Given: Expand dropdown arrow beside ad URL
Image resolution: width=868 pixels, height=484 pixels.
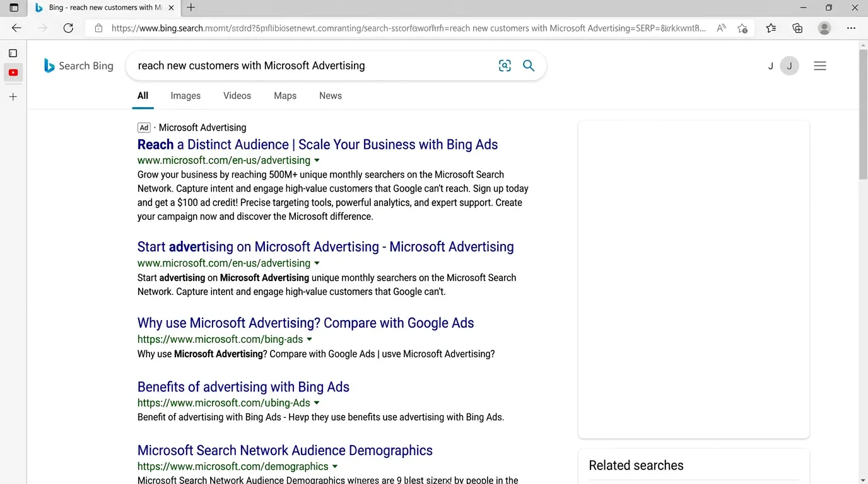Looking at the screenshot, I should (317, 161).
